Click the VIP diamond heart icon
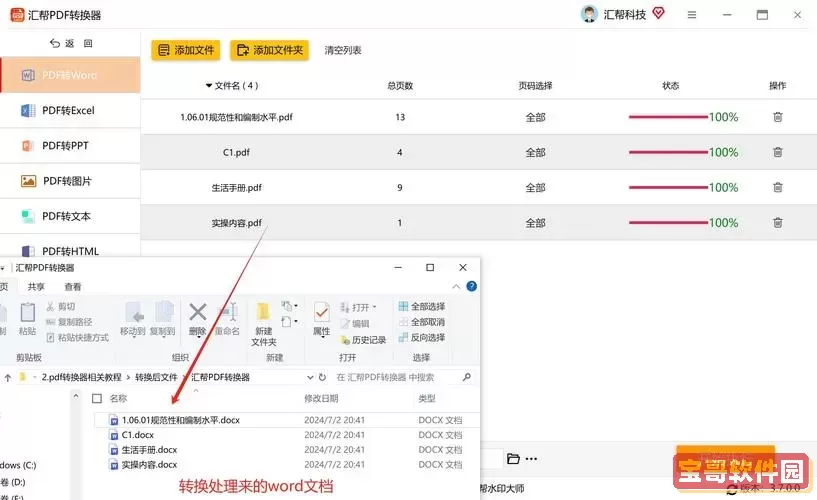This screenshot has height=500, width=817. pyautogui.click(x=659, y=13)
